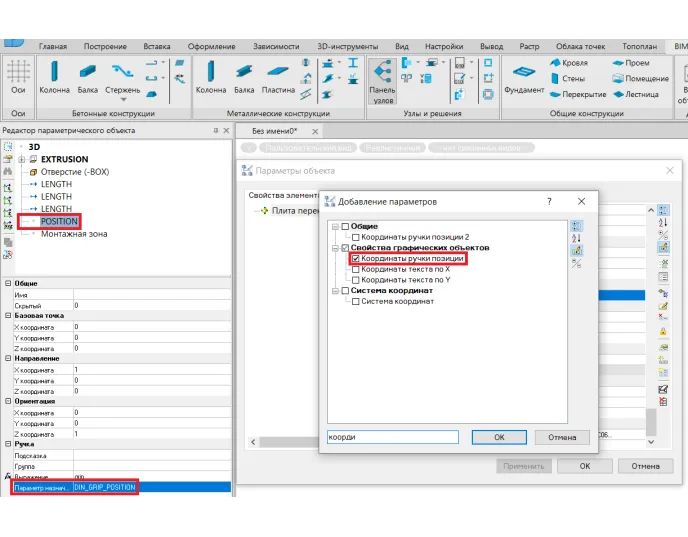Select POSITION in the object tree
Image resolution: width=688 pixels, height=537 pixels.
[x=59, y=221]
